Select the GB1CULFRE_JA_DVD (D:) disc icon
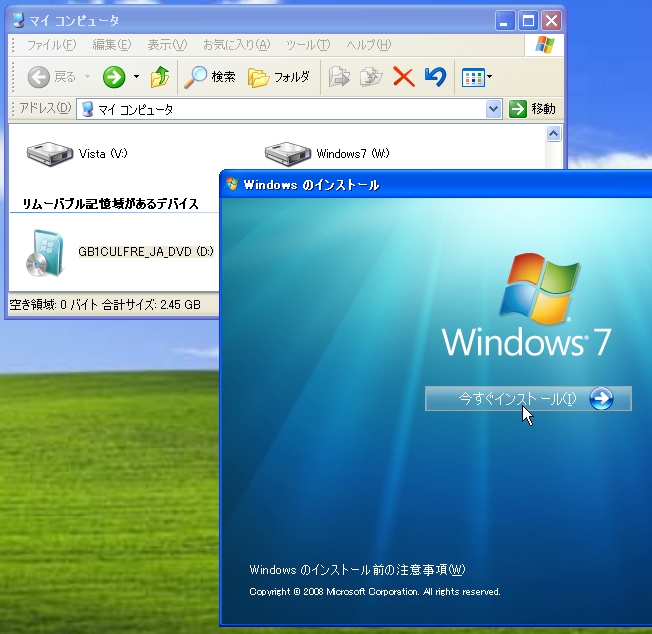 (x=45, y=253)
